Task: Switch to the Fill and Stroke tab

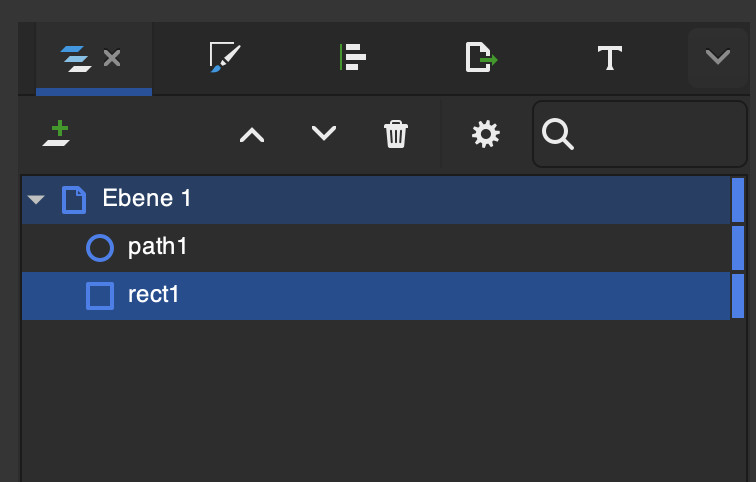Action: pyautogui.click(x=225, y=57)
